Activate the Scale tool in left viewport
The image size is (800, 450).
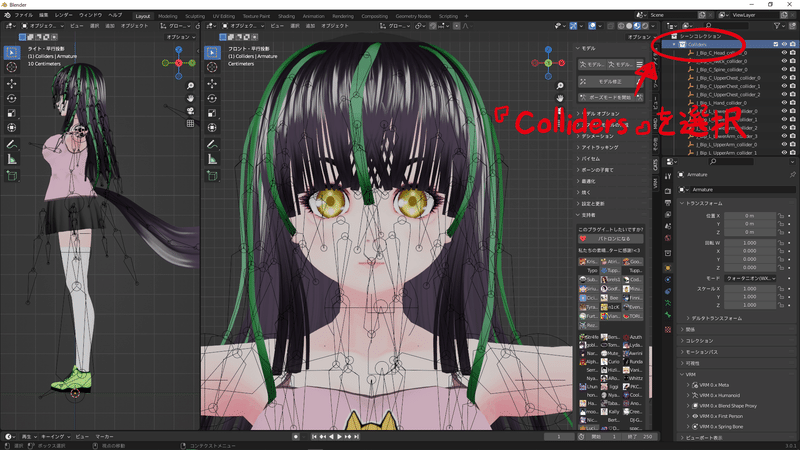tap(12, 113)
